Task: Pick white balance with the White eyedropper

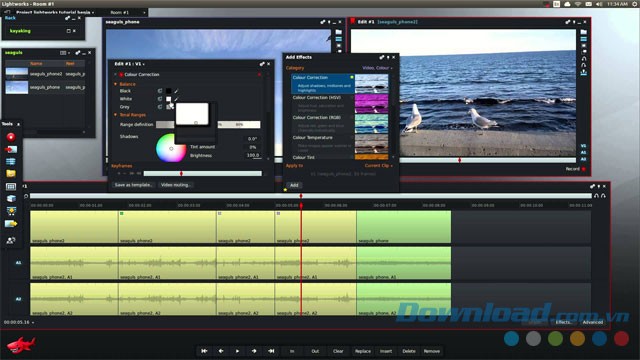Action: [x=176, y=99]
